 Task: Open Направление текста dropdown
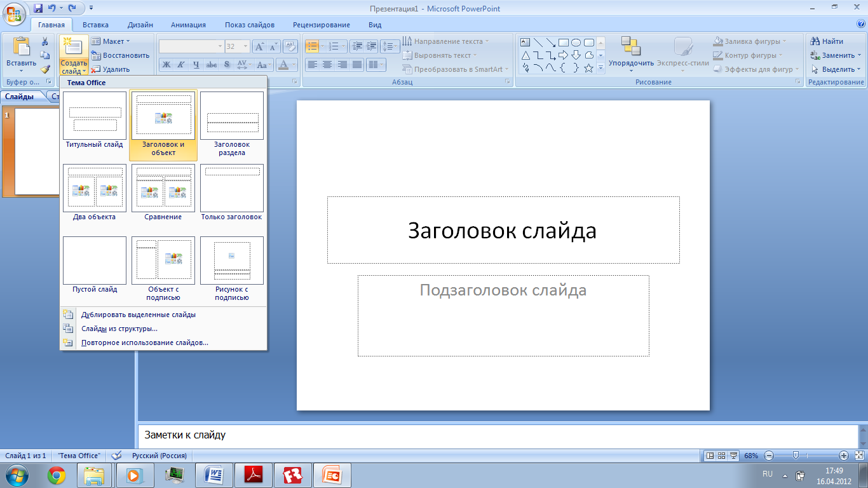point(445,41)
